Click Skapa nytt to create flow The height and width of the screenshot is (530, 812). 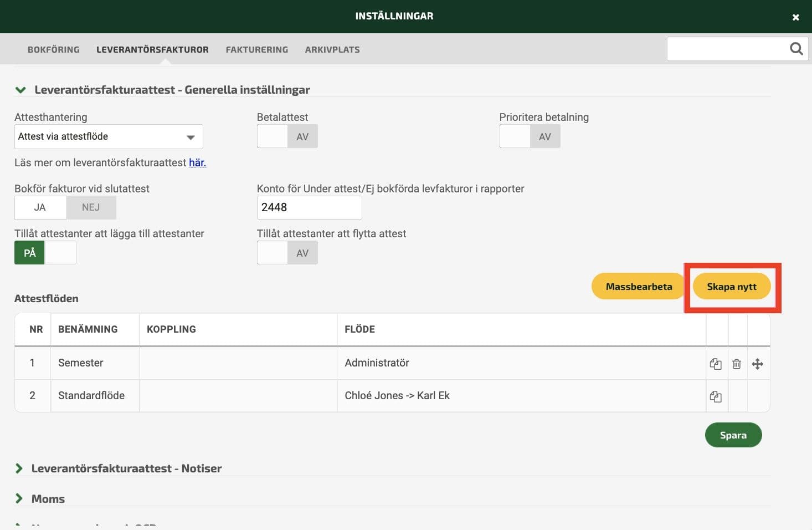point(732,287)
